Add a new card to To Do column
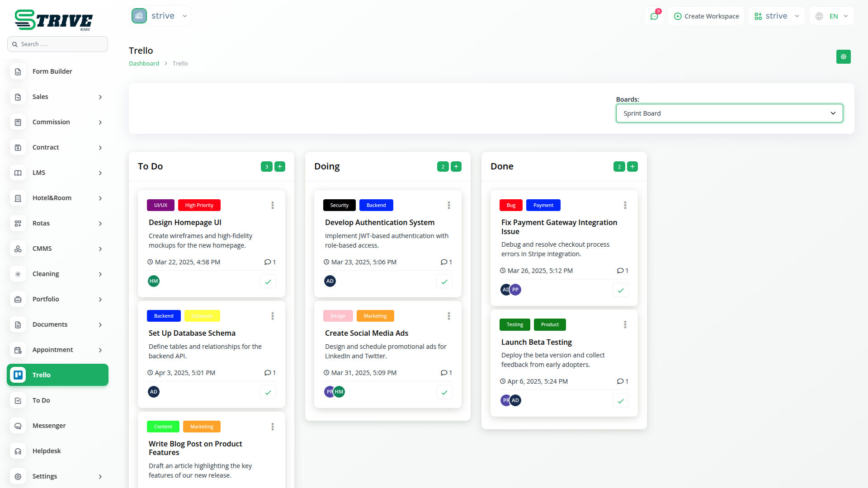Viewport: 868px width, 488px height. pyautogui.click(x=280, y=167)
